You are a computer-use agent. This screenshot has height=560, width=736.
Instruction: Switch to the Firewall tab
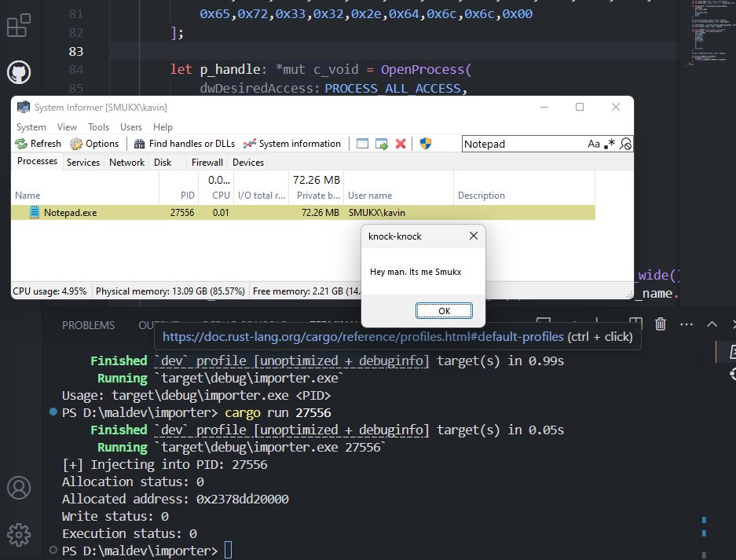pyautogui.click(x=207, y=163)
